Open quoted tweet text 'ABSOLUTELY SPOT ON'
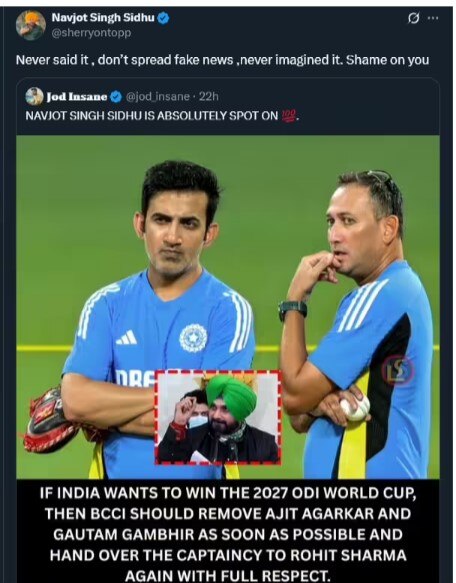 [x=218, y=116]
